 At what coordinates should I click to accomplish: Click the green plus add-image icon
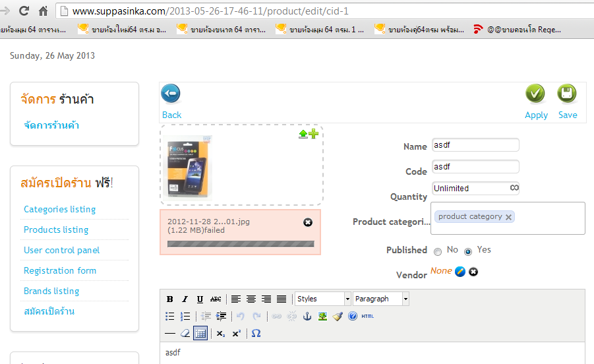coord(313,134)
